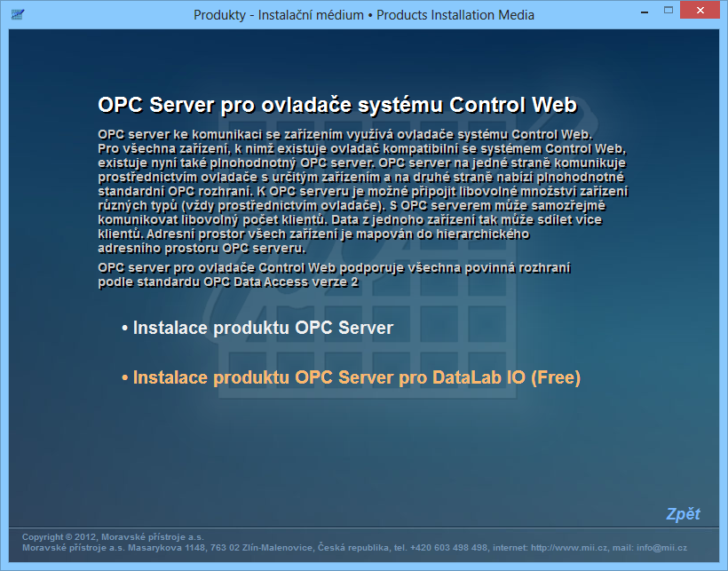Screen dimensions: 728x571
Task: Click the heading 'OPC Server pro ovladače systému Control Web'
Action: (x=337, y=105)
